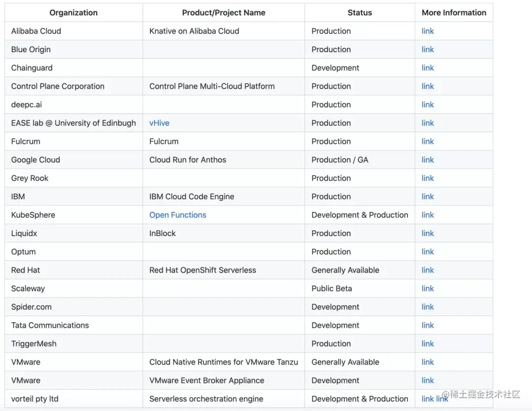Open the first link in the vorteil pty ltd row
The height and width of the screenshot is (411, 532).
428,399
